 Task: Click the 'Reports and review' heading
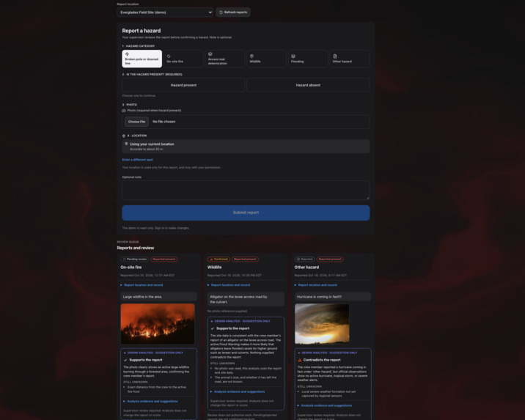click(136, 248)
